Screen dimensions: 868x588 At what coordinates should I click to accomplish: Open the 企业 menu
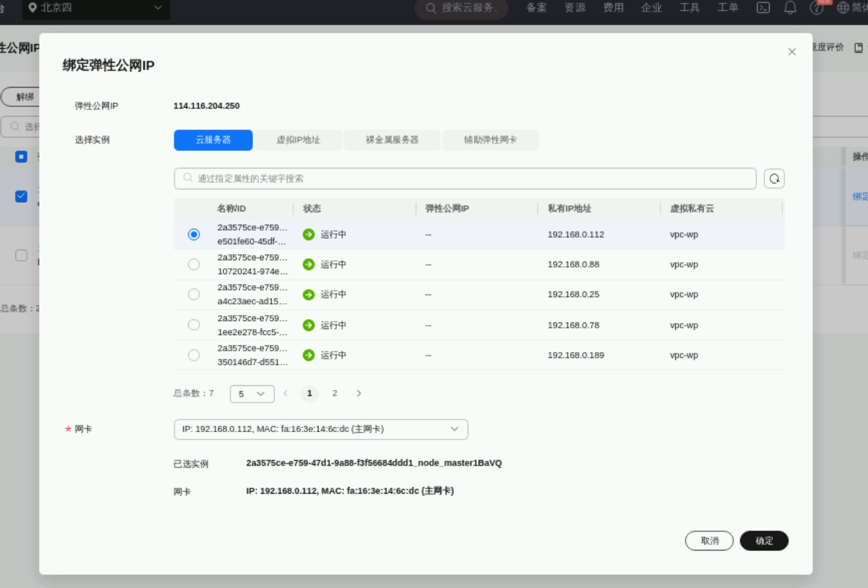(651, 8)
